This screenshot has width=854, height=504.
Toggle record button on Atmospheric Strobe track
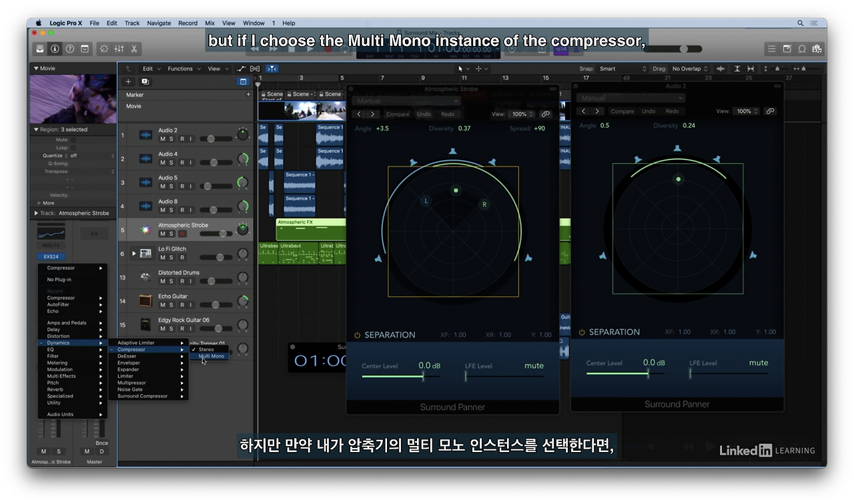[181, 234]
